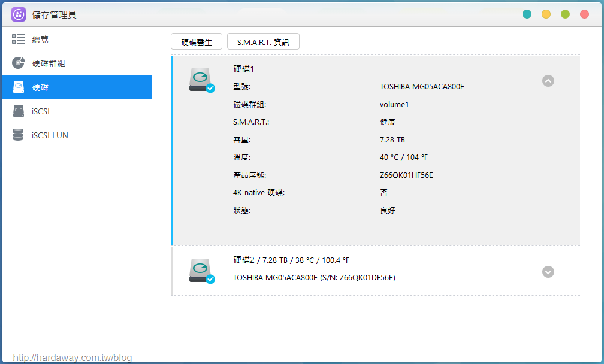Click the red close window button
Image resolution: width=604 pixels, height=364 pixels.
click(584, 14)
